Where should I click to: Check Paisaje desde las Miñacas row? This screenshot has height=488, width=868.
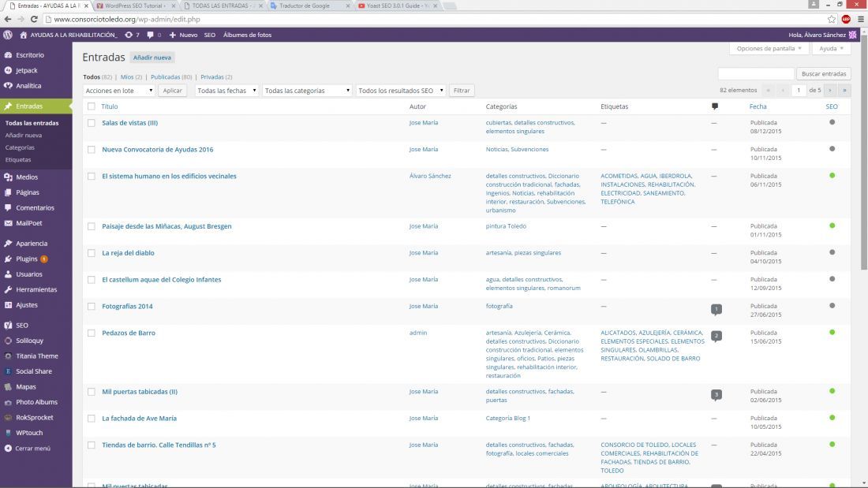point(92,226)
